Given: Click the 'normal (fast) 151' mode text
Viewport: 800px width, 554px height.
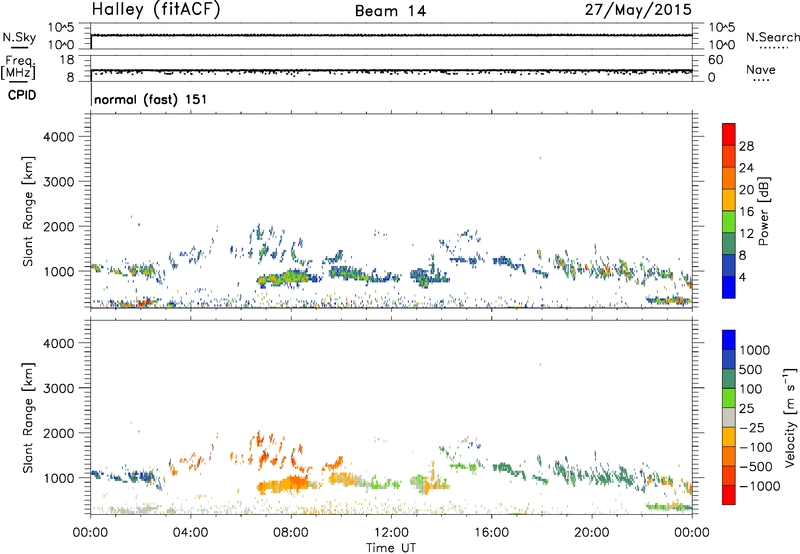Looking at the screenshot, I should pyautogui.click(x=151, y=99).
